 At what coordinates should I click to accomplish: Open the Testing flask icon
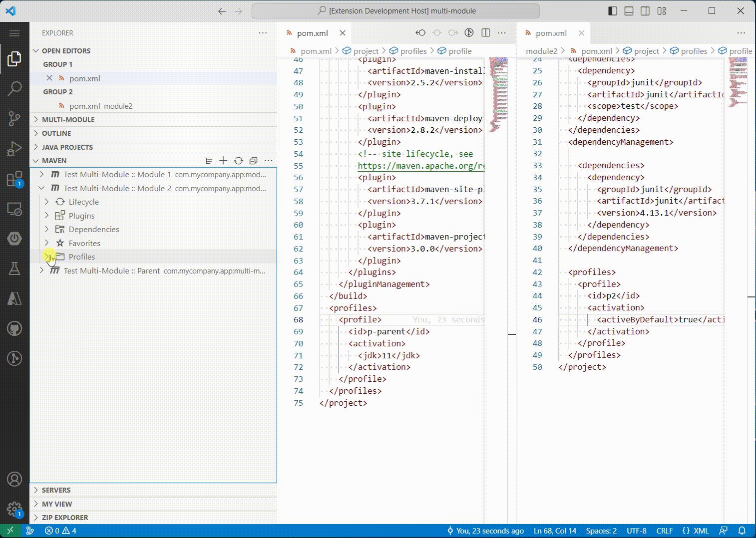tap(14, 269)
